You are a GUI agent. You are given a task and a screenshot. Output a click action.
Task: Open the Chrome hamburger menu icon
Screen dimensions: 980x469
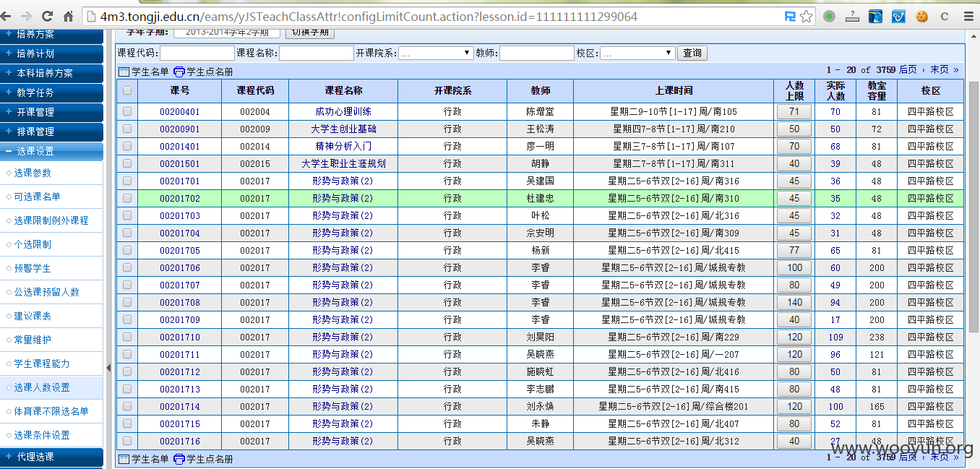point(968,16)
